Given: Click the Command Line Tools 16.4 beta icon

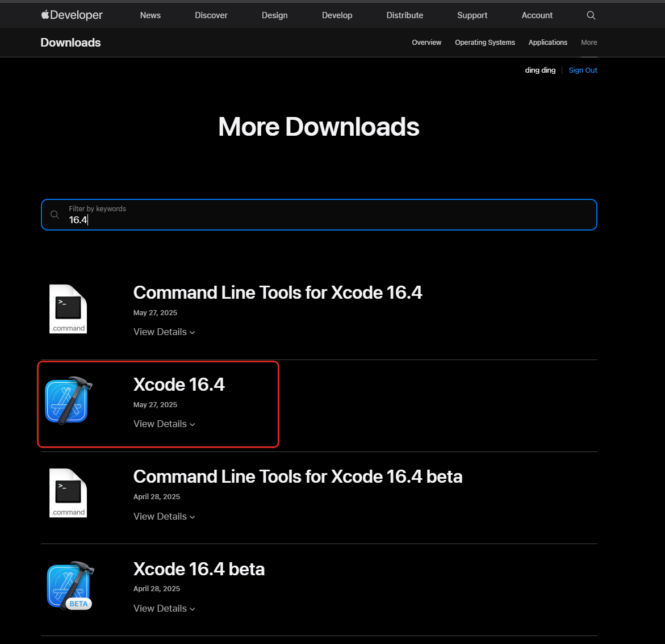Looking at the screenshot, I should click(x=68, y=492).
